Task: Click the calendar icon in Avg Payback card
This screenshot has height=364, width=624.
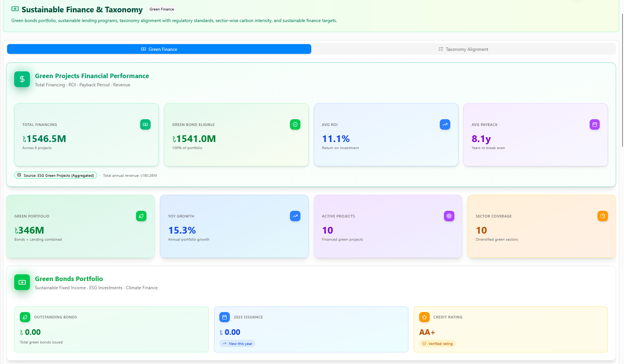Action: click(x=594, y=124)
